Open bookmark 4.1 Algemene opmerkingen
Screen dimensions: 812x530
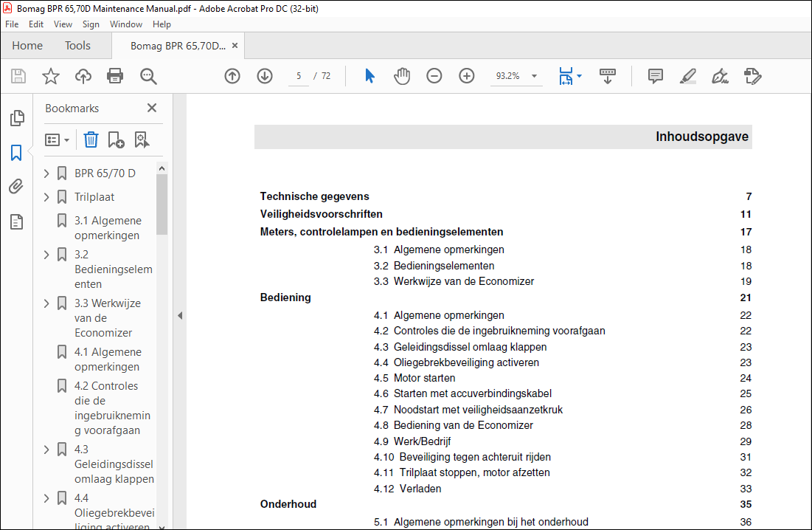tap(108, 359)
